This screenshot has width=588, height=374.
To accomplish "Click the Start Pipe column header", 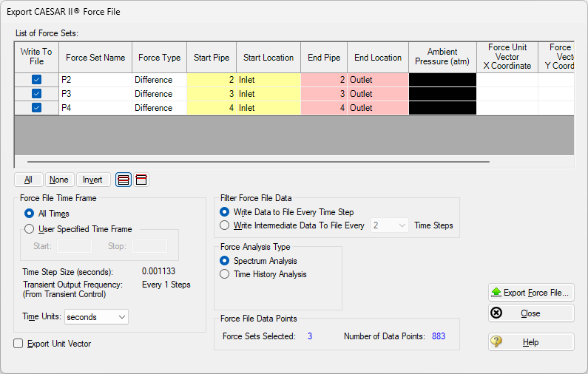I will pyautogui.click(x=212, y=58).
